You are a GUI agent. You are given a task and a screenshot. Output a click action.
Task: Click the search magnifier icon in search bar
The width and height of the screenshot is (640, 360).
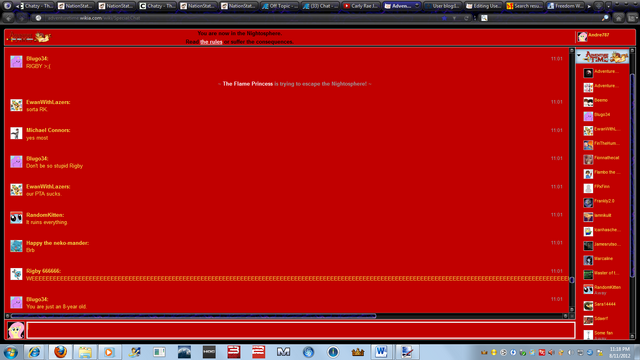tap(605, 18)
